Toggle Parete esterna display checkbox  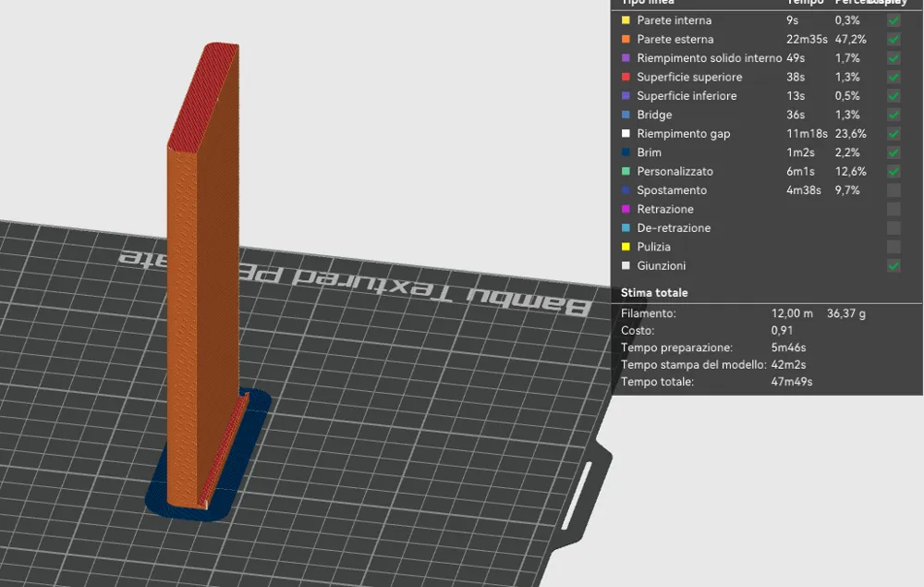[x=894, y=39]
